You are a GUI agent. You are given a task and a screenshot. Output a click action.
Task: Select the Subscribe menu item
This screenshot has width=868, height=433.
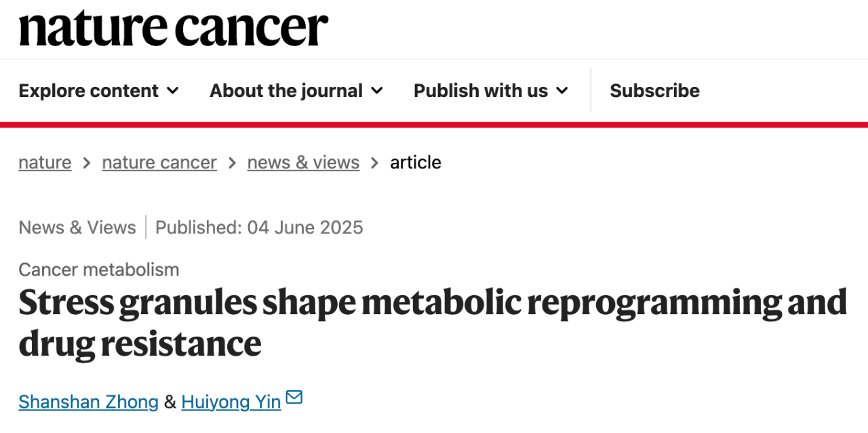pos(654,90)
